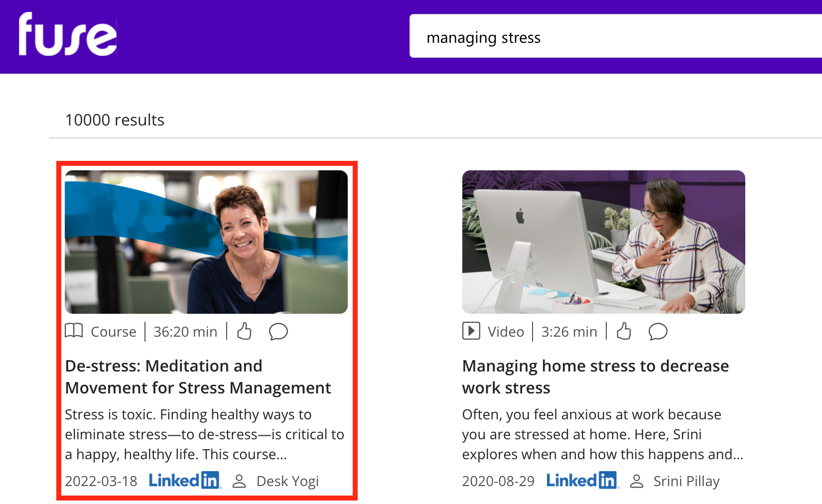822x504 pixels.
Task: Click the Course book icon
Action: pos(74,331)
